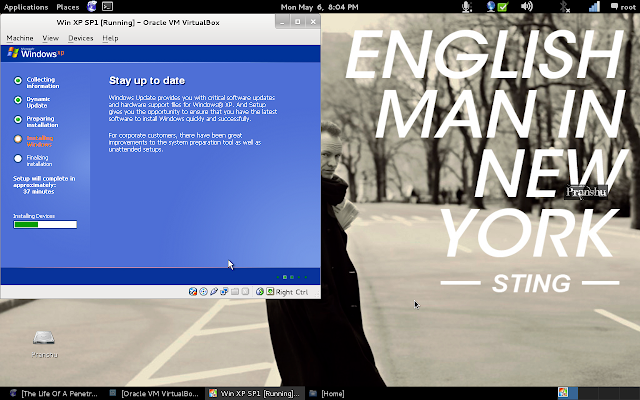Click the USB devices icon in VirtualBox status bar
Viewport: 640px width, 400px height.
(x=214, y=291)
